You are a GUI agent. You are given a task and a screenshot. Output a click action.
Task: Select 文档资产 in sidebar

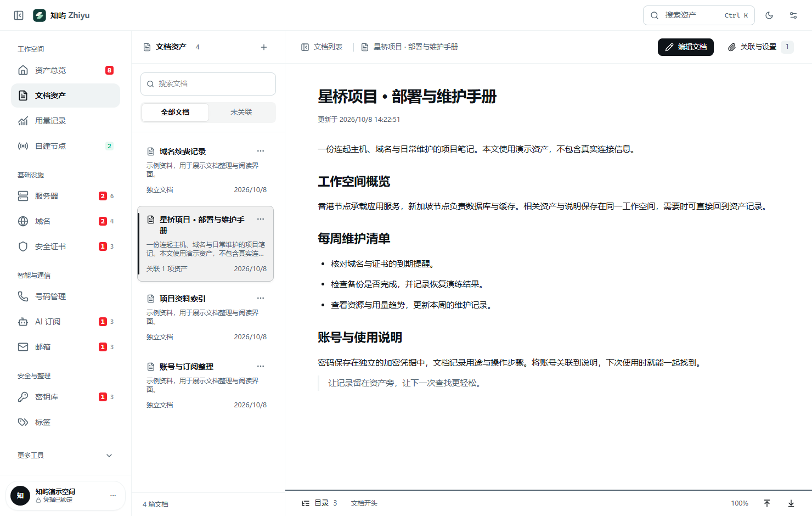tap(66, 96)
